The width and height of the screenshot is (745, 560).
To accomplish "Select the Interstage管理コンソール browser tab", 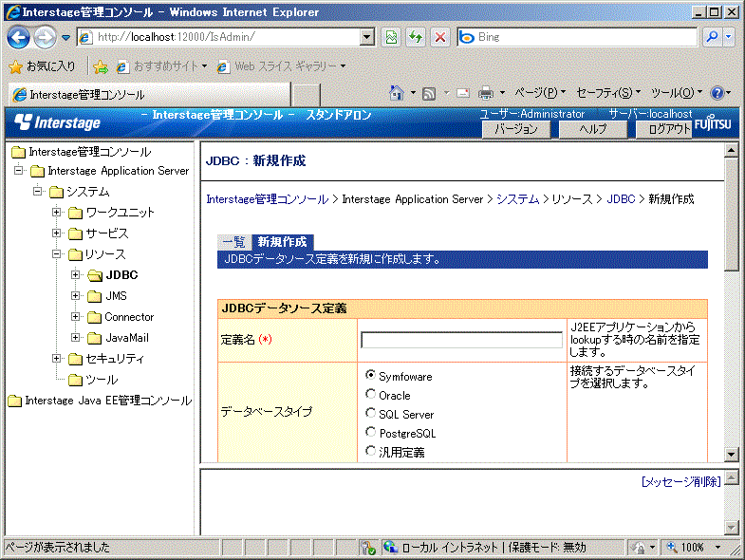I will pyautogui.click(x=149, y=94).
